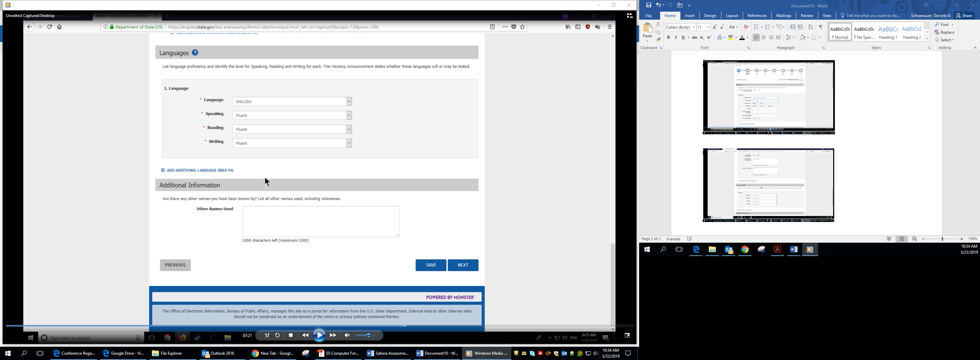980x360 pixels.
Task: Switch to the Insert ribbon tab
Action: (689, 16)
